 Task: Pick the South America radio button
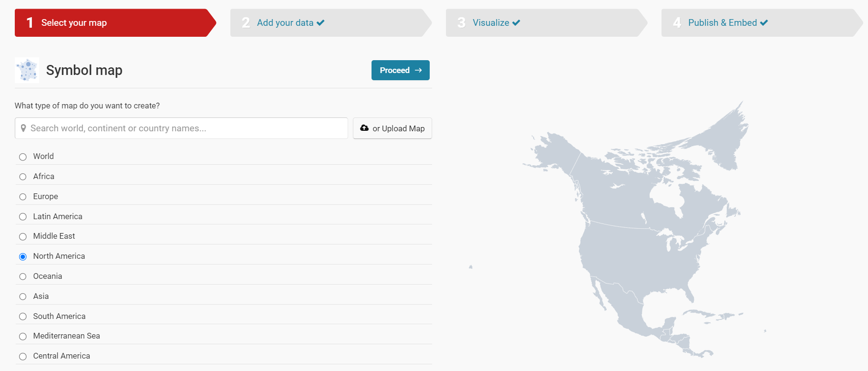coord(23,317)
